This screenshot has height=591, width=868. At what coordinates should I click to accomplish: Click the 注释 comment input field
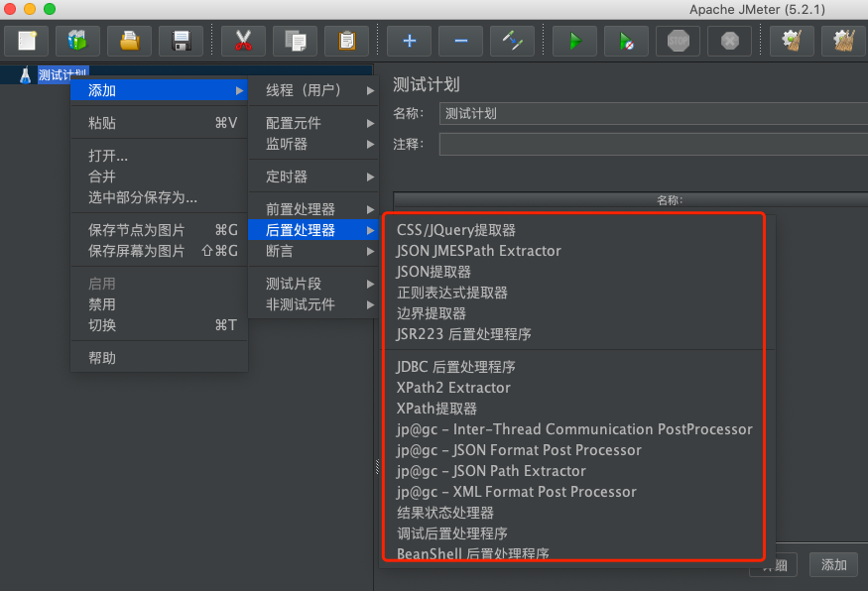654,145
